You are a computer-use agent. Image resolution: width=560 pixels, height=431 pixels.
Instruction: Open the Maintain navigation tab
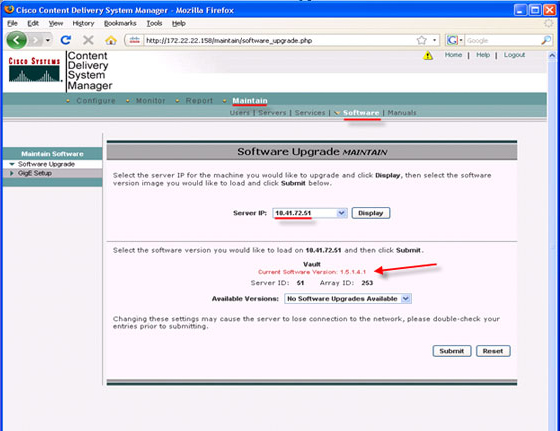pyautogui.click(x=250, y=101)
